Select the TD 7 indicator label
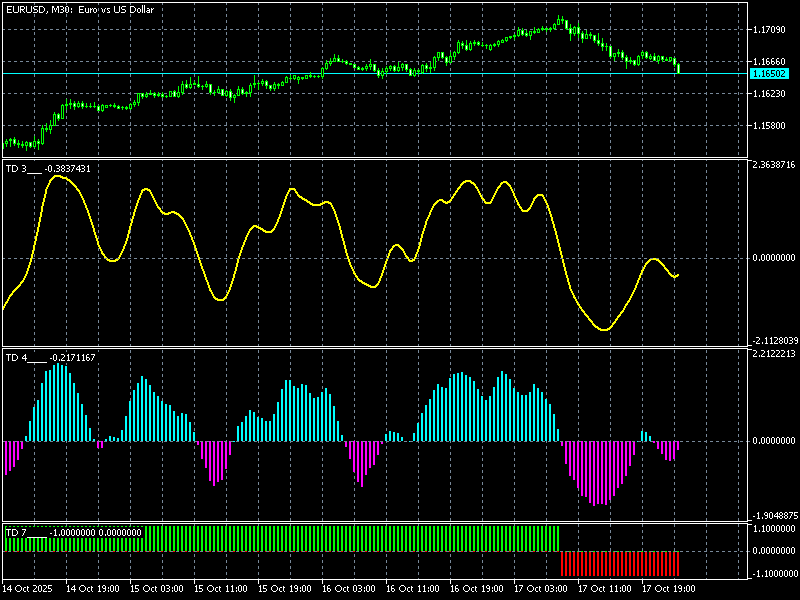800x600 pixels. pyautogui.click(x=73, y=533)
